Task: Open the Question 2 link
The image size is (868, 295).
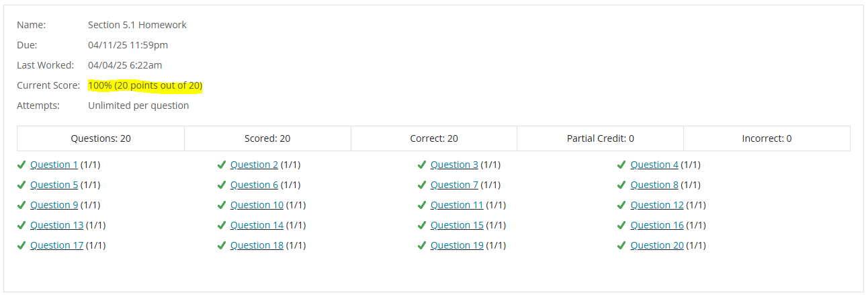Action: click(x=254, y=165)
